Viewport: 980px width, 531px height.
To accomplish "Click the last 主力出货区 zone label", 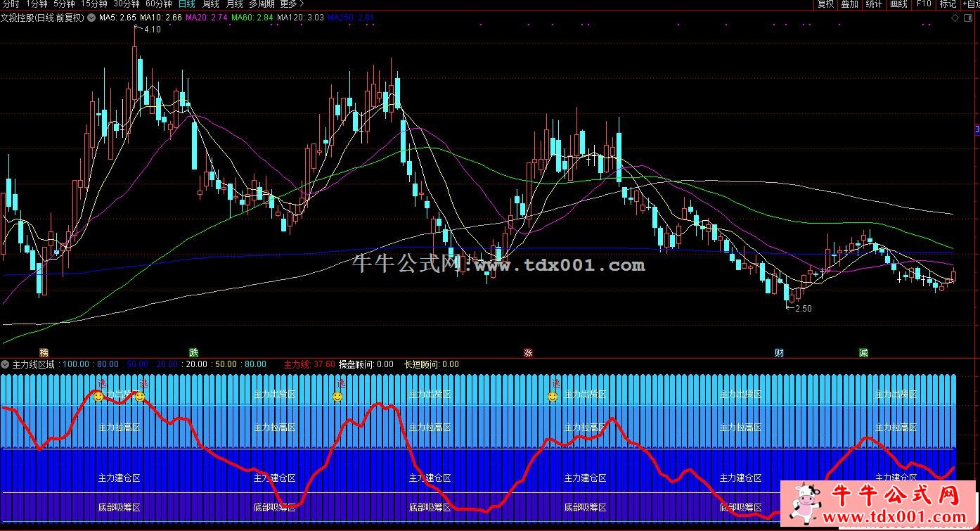I will pos(896,395).
